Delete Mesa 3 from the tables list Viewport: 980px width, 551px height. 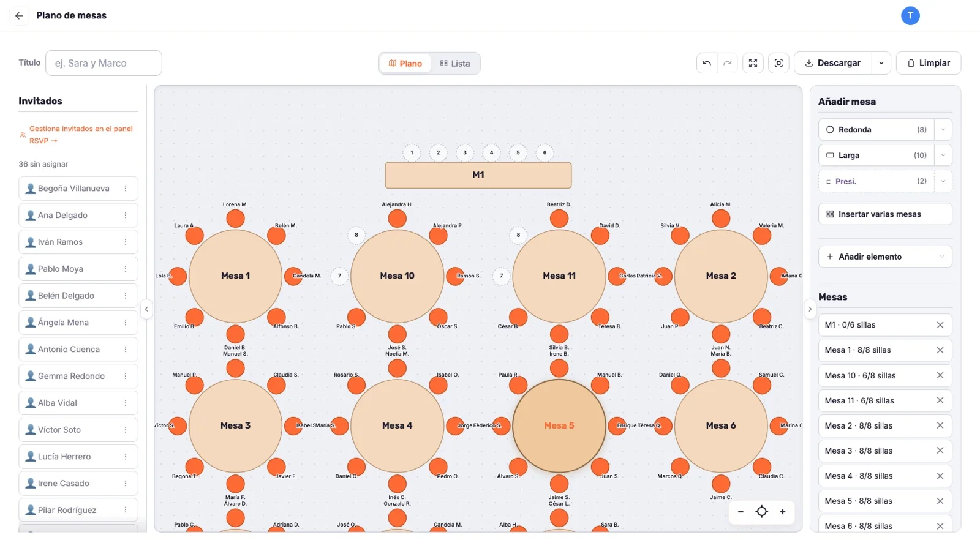(x=940, y=451)
